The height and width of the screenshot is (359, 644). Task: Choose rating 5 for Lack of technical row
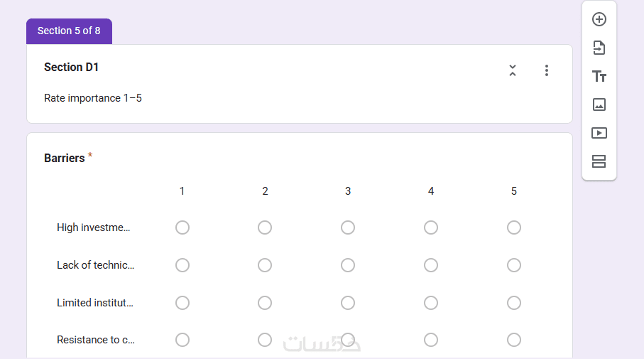tap(514, 265)
